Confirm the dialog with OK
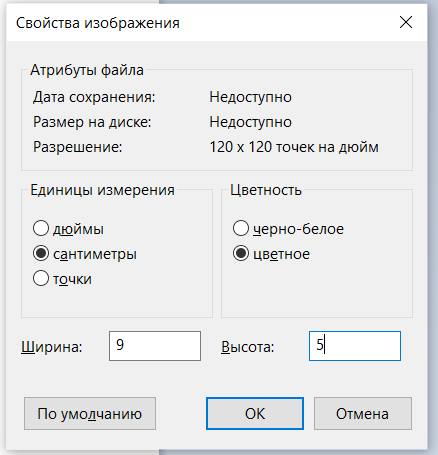438x455 pixels. click(x=255, y=413)
